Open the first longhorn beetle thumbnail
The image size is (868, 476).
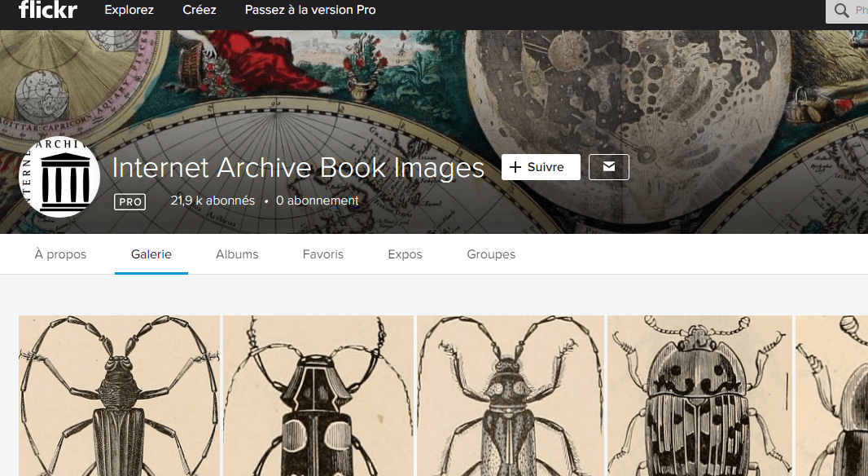pyautogui.click(x=119, y=395)
